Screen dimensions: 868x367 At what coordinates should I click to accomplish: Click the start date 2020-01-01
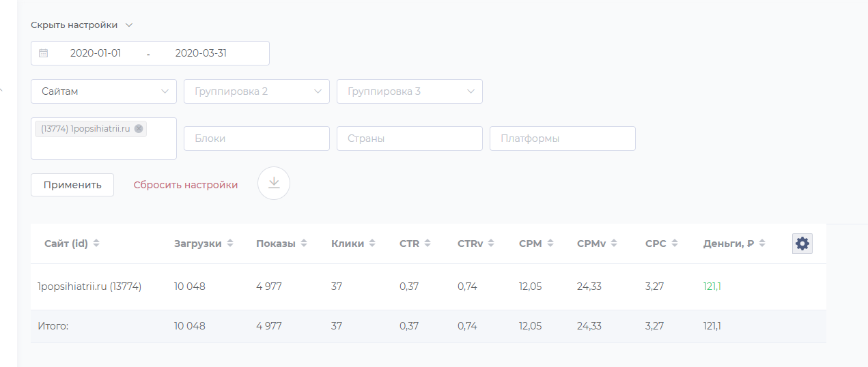pos(96,53)
